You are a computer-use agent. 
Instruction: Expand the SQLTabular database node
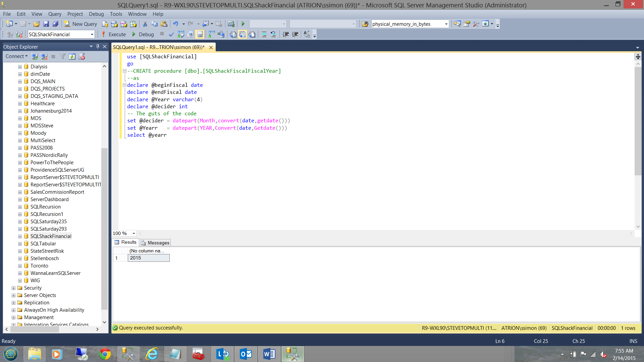point(20,244)
